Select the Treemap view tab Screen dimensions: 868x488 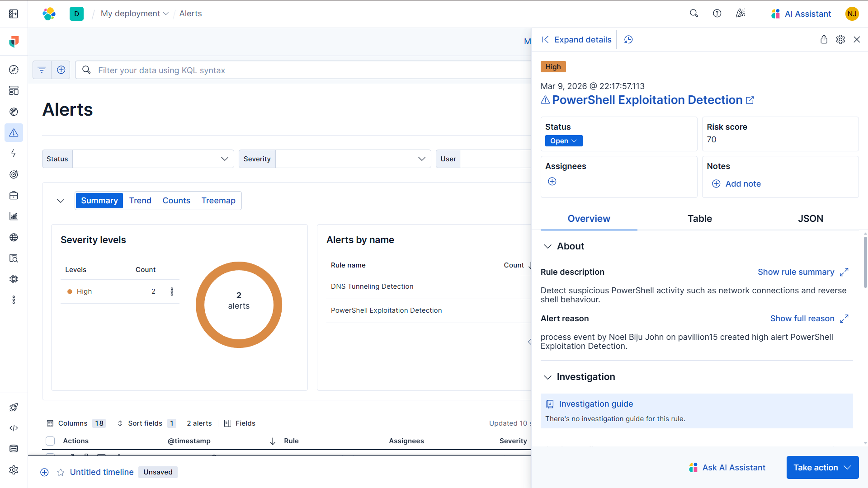218,201
